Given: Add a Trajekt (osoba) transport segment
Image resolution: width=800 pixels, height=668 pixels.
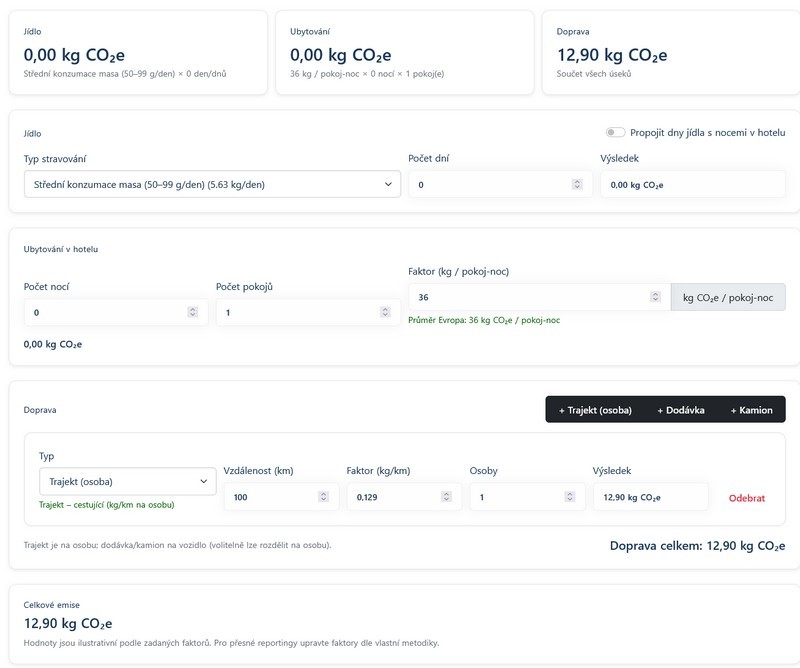Looking at the screenshot, I should (x=595, y=410).
